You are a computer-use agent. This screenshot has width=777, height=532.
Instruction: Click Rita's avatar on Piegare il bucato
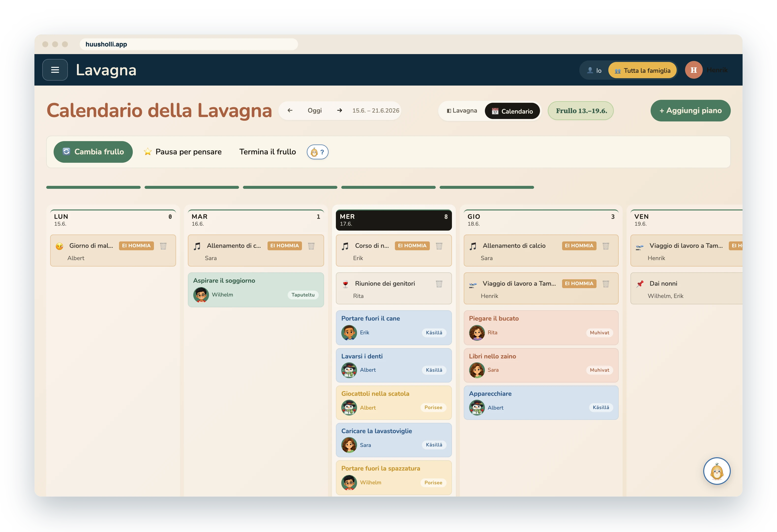477,332
